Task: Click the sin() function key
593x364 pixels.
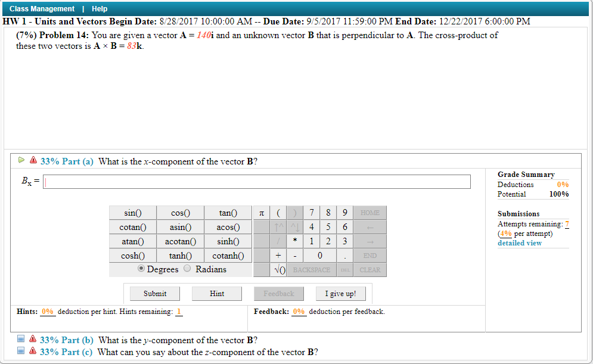Action: pyautogui.click(x=132, y=212)
